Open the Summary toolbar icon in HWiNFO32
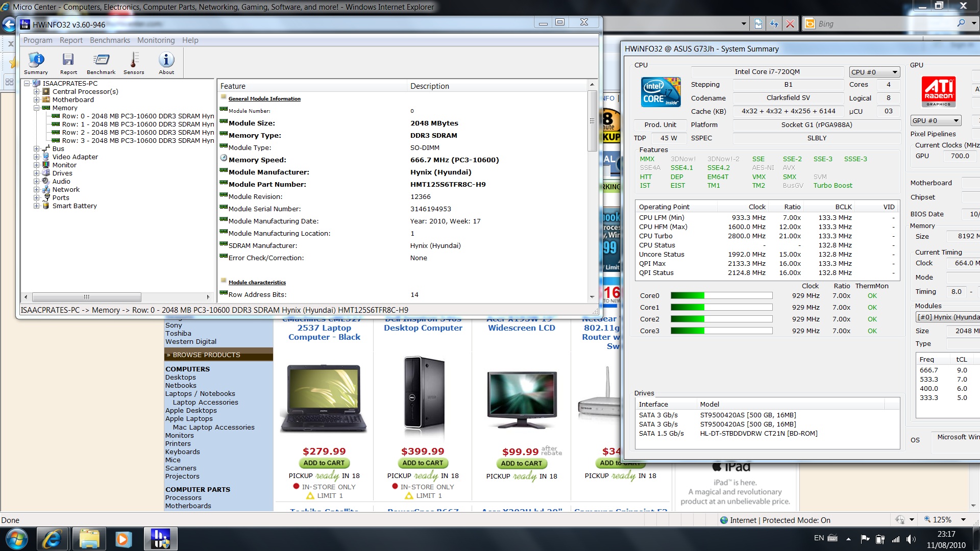Viewport: 980px width, 551px height. 36,63
